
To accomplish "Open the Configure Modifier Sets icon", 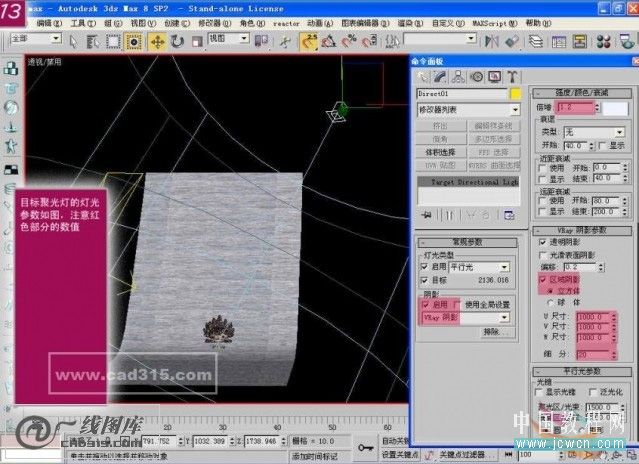I will (509, 215).
